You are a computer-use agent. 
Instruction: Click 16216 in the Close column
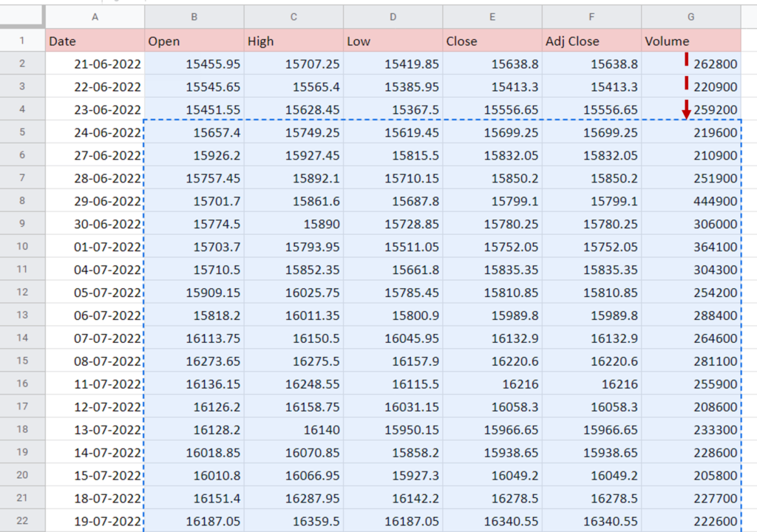pyautogui.click(x=492, y=383)
